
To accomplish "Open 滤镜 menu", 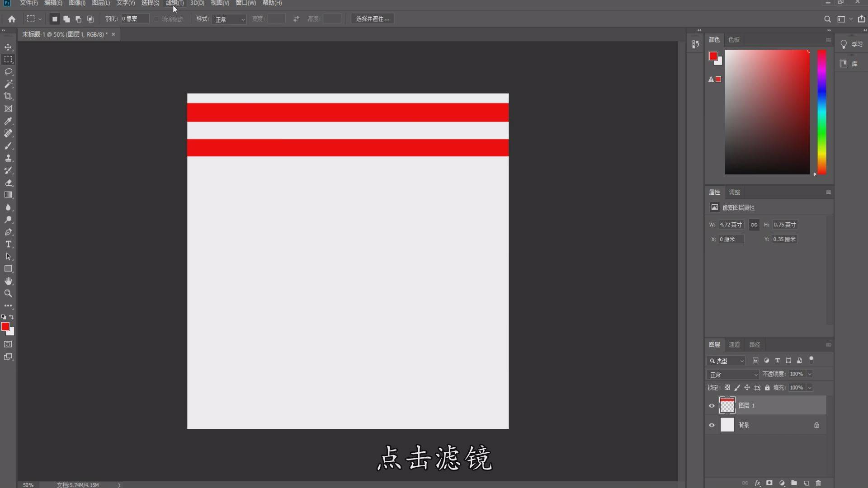I will click(175, 3).
